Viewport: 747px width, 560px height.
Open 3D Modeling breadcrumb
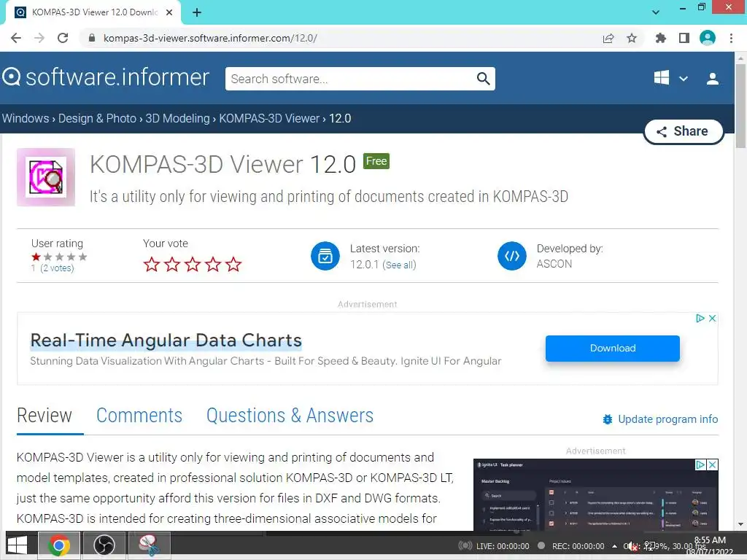click(x=178, y=119)
